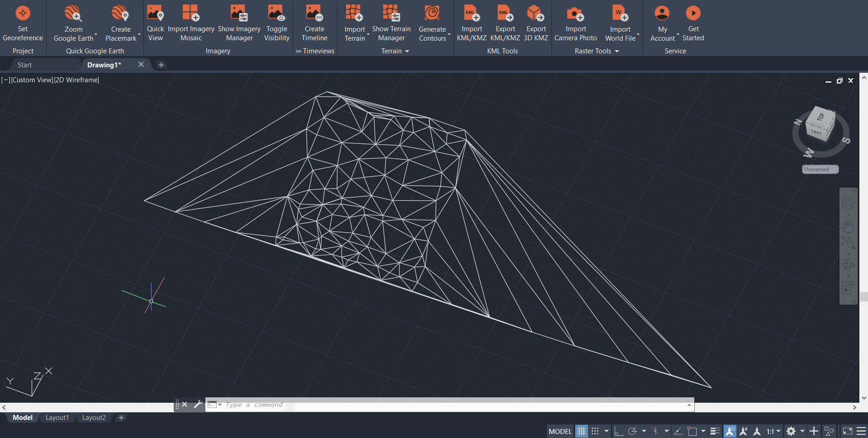Select the Create Placemark tool

[120, 14]
